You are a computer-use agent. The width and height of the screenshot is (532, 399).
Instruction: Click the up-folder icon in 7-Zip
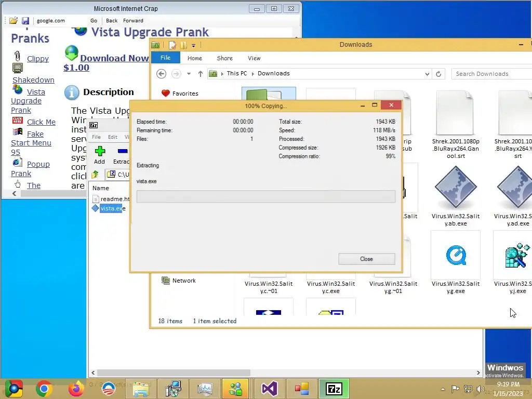pos(95,175)
